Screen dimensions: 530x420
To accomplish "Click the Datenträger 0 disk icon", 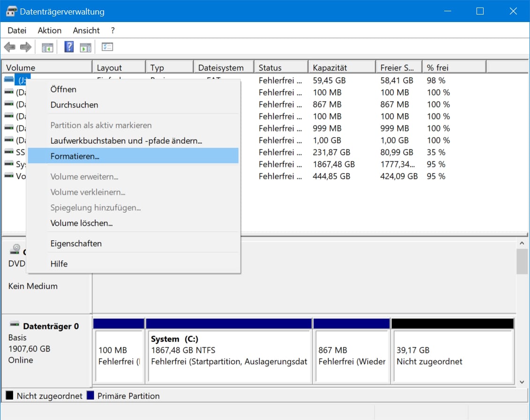I will point(15,325).
